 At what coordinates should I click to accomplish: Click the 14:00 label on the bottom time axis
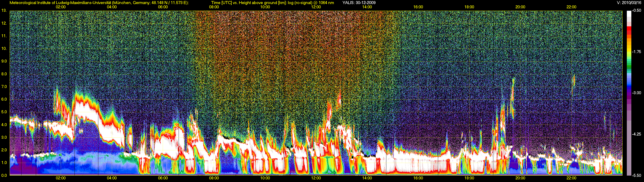point(367,178)
